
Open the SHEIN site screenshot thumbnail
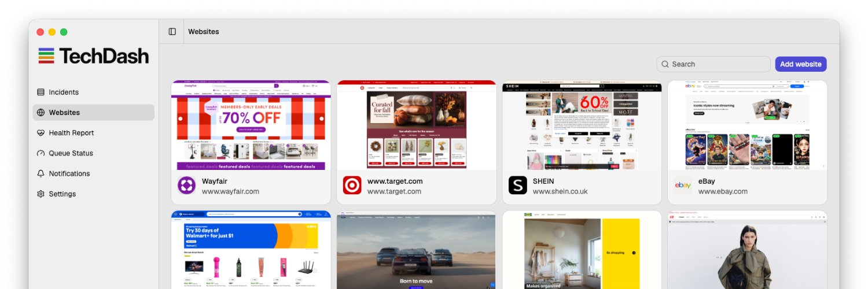[x=582, y=125]
